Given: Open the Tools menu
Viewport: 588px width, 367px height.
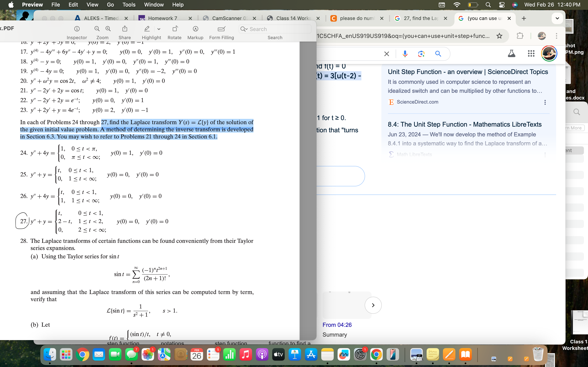Looking at the screenshot, I should (129, 5).
